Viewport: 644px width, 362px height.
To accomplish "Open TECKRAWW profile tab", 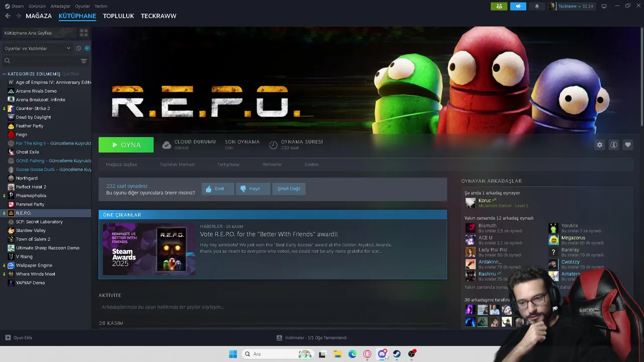I will [158, 16].
